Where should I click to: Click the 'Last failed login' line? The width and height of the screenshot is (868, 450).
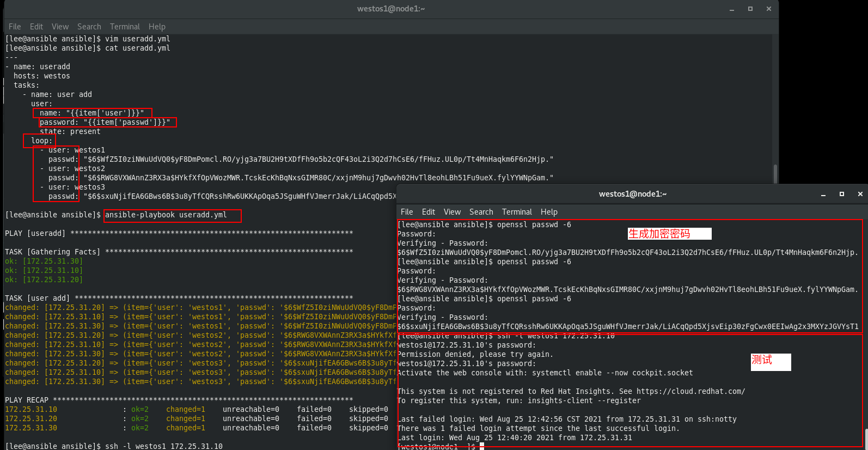click(x=567, y=419)
